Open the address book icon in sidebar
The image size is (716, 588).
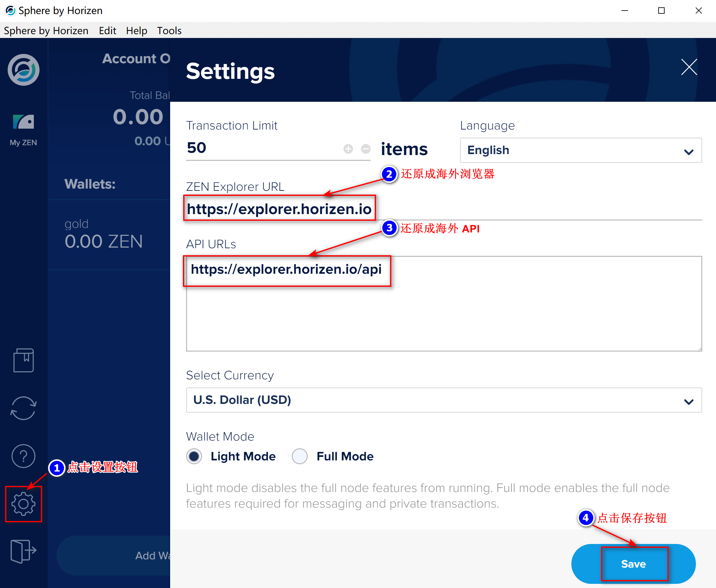point(23,360)
